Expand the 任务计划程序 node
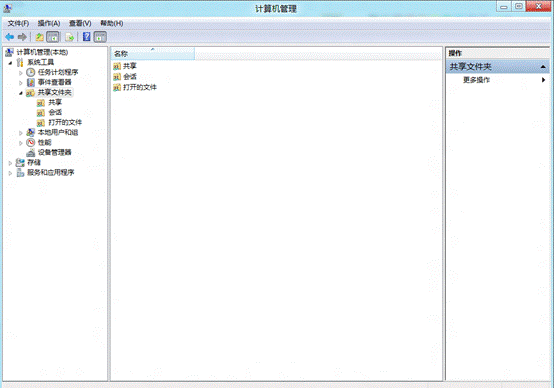This screenshot has width=554, height=388. (x=20, y=73)
